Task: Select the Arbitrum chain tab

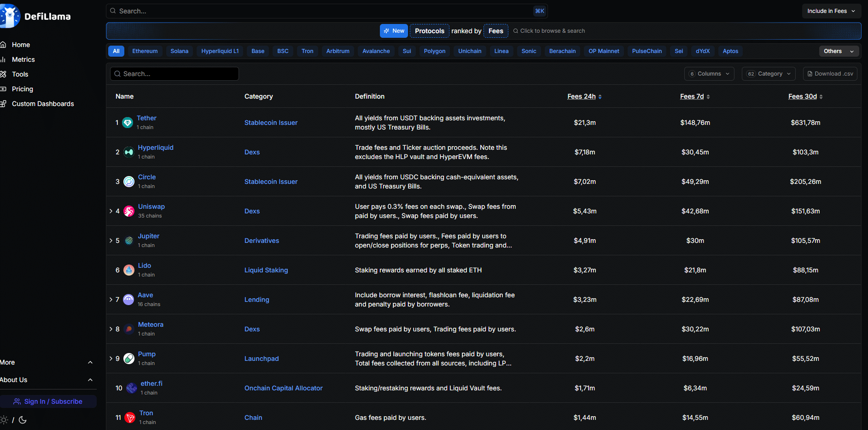Action: point(338,51)
